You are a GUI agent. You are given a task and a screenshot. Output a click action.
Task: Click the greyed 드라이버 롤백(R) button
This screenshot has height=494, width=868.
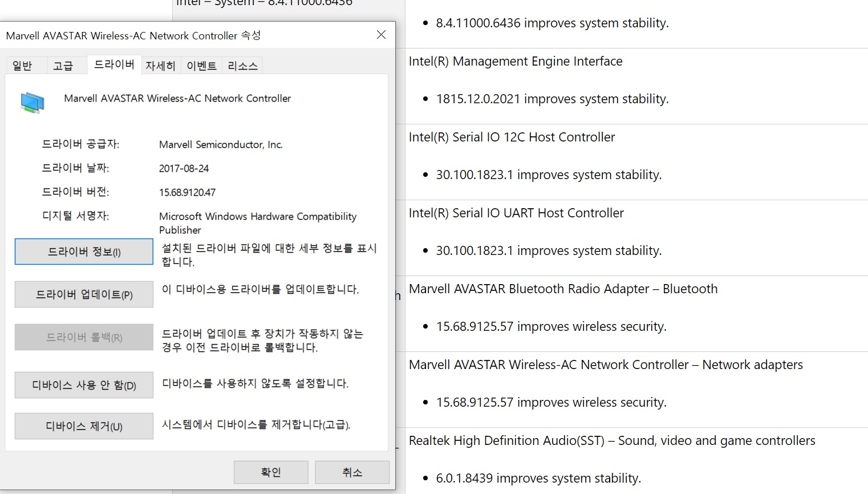click(84, 337)
